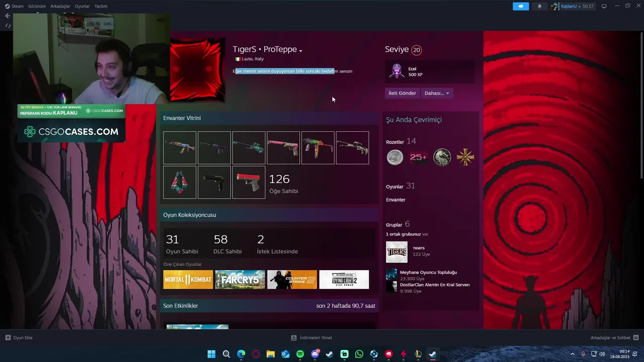Open the green sniper skin in showcase
The image size is (644, 362).
[x=249, y=148]
